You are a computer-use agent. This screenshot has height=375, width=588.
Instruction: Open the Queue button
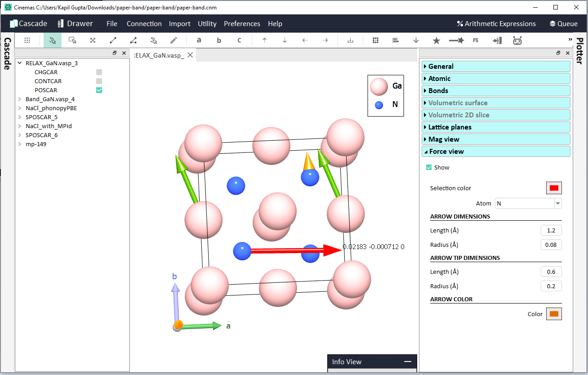(x=564, y=24)
